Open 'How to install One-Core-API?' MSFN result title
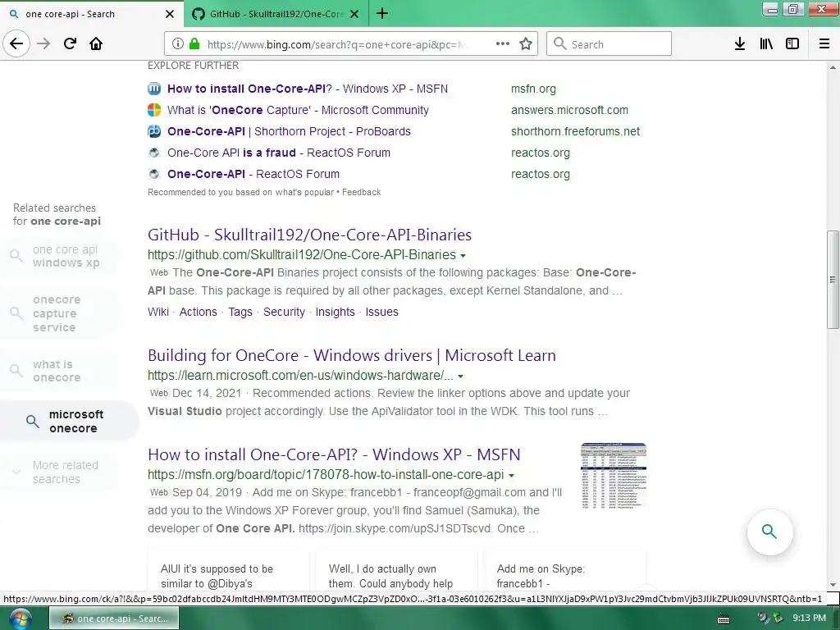Viewport: 840px width, 630px height. pos(335,454)
